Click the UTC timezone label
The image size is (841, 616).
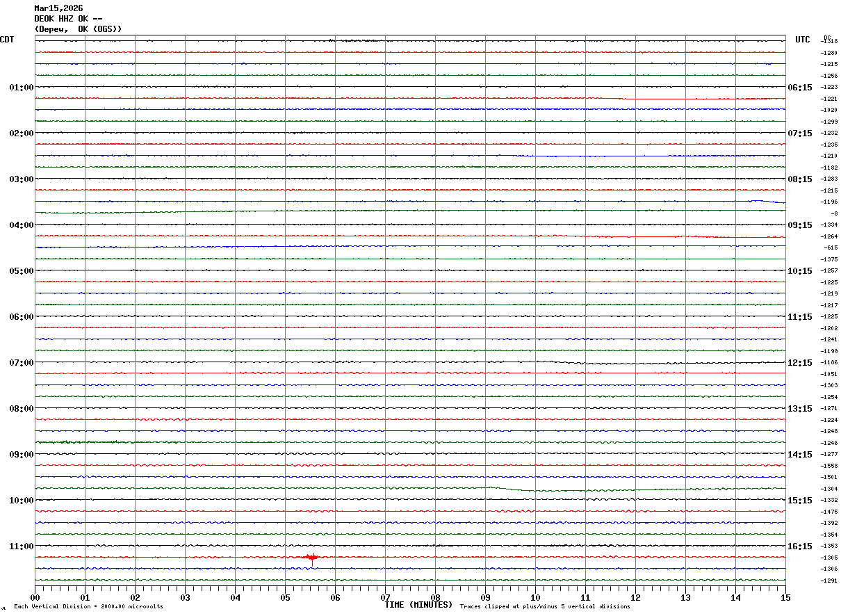803,40
